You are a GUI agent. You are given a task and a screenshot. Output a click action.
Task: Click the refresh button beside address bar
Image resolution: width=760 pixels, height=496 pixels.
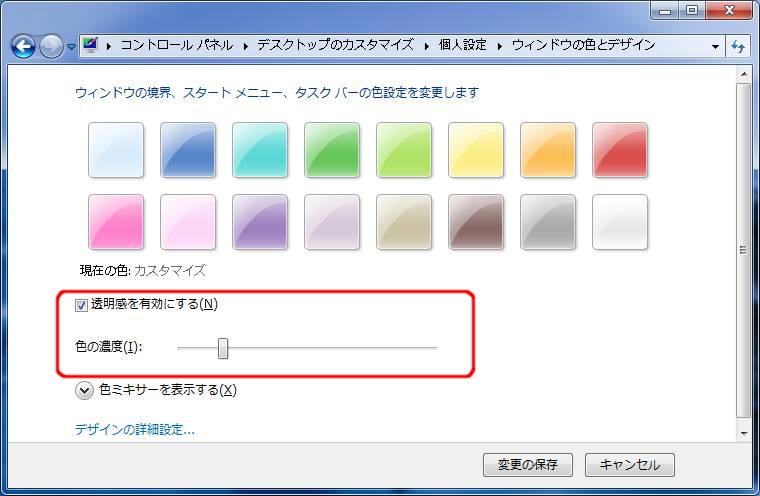tap(738, 47)
